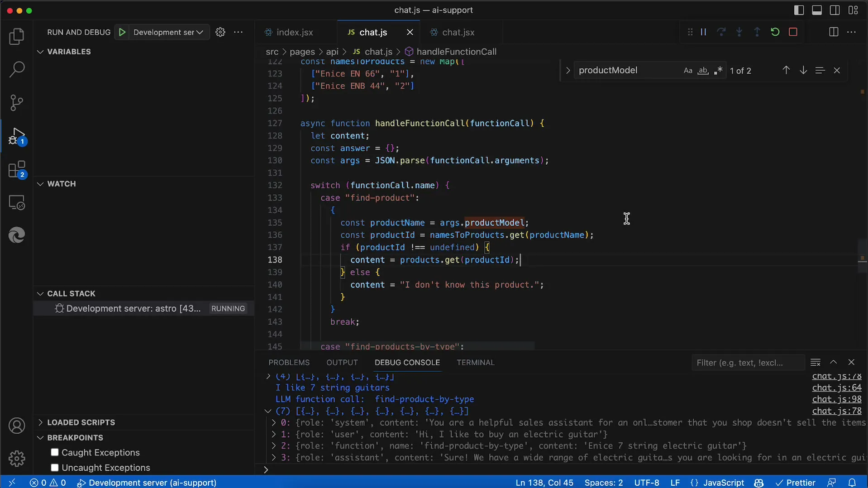
Task: Open the Manage gear in activity bar
Action: (17, 459)
